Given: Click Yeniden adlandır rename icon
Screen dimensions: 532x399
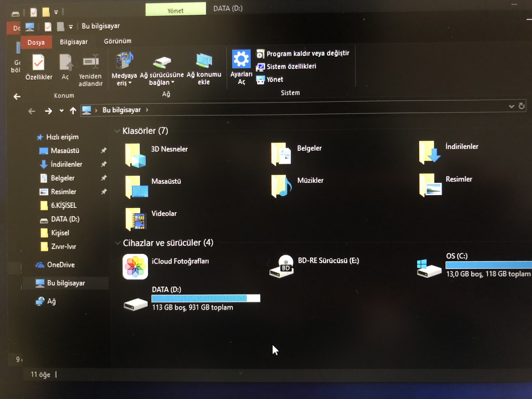Looking at the screenshot, I should pos(91,62).
